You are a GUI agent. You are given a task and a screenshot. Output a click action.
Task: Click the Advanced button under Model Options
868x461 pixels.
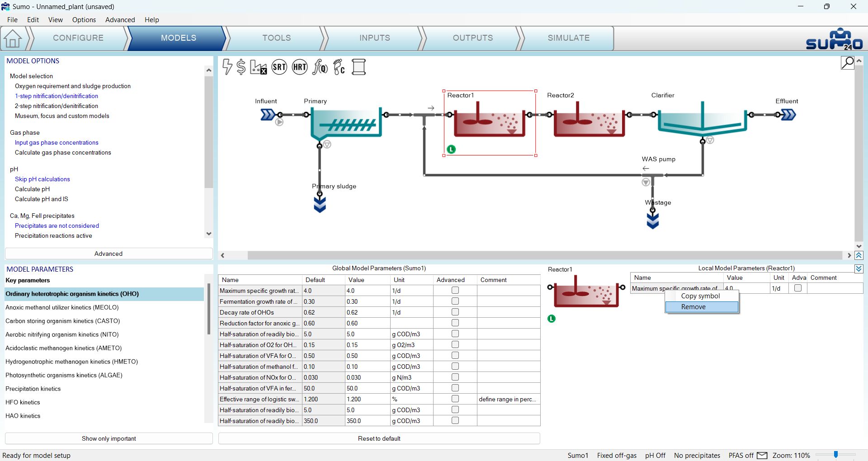[108, 254]
